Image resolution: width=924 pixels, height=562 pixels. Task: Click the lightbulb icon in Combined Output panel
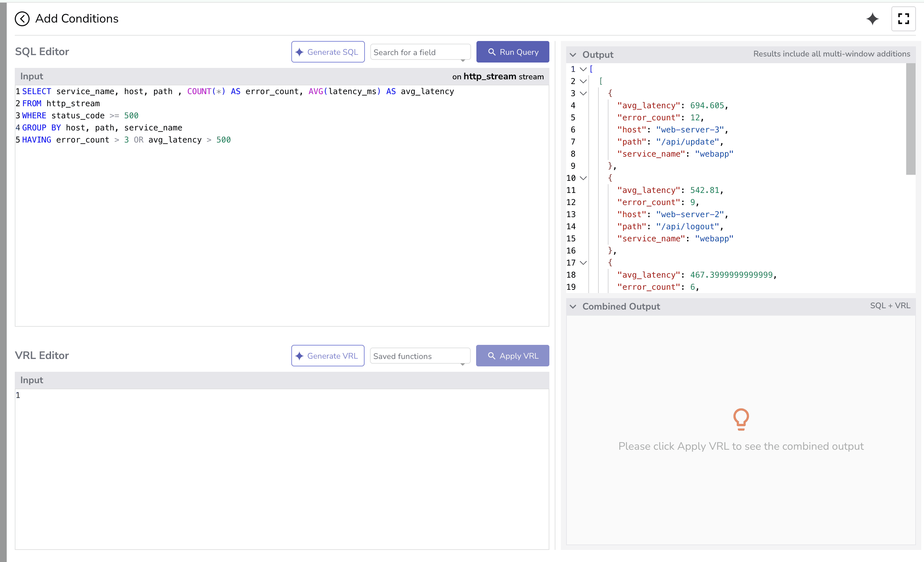point(741,419)
